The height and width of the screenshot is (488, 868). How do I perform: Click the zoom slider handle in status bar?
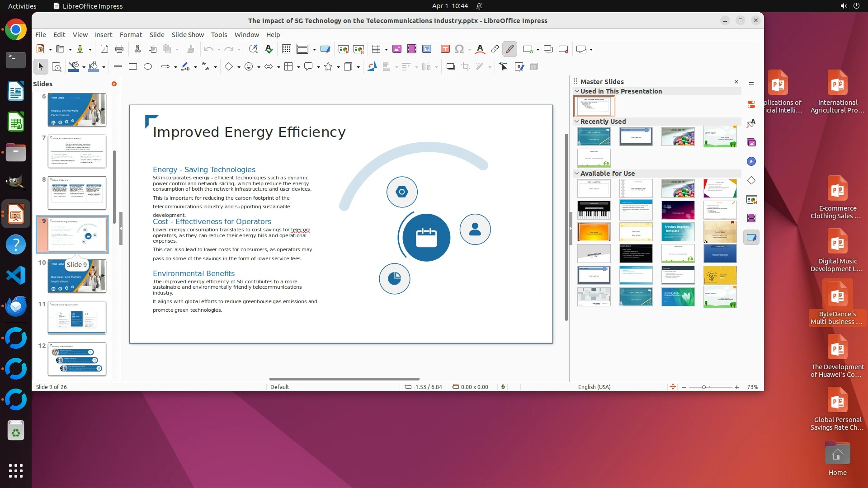[704, 387]
